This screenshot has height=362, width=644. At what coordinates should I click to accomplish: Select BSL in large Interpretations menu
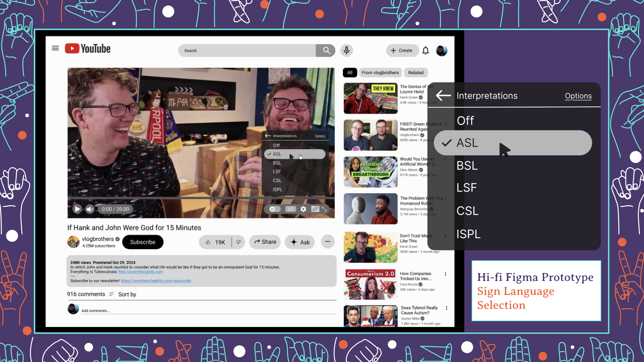[467, 166]
